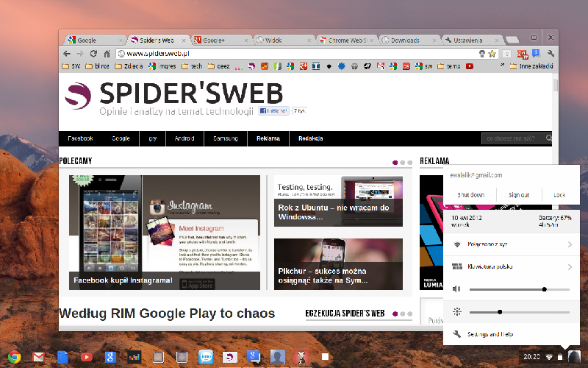The height and width of the screenshot is (368, 588).
Task: Open the Gmail bookmark icon
Action: [x=381, y=66]
